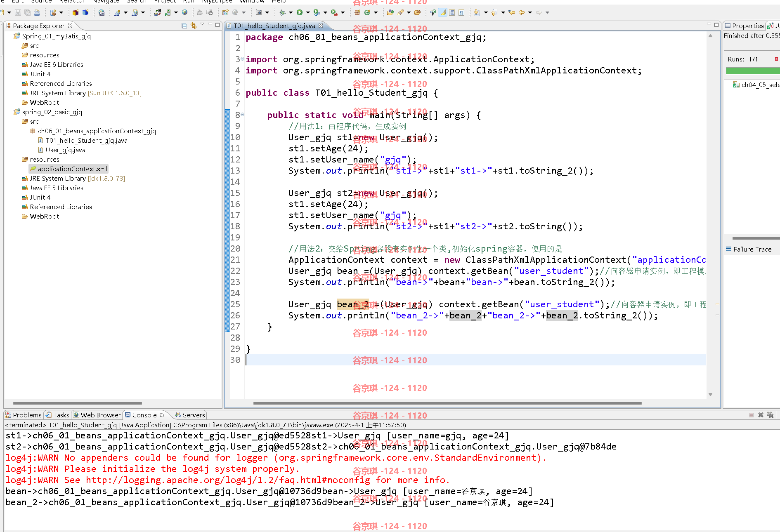Open the Properties view tab

[744, 26]
